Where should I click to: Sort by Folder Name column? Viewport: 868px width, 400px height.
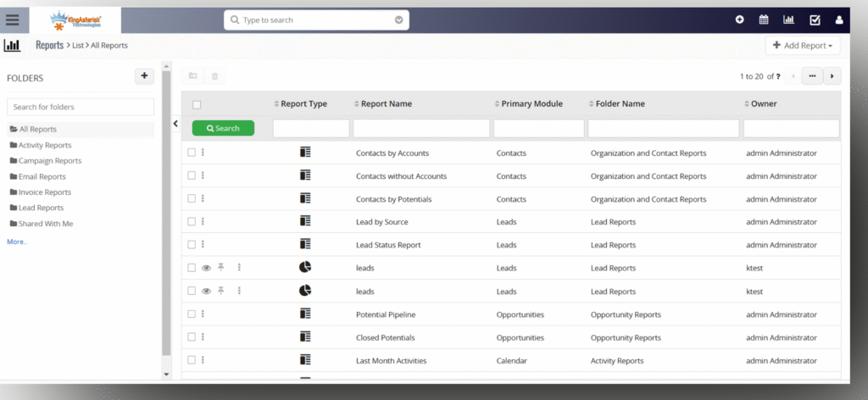click(617, 103)
